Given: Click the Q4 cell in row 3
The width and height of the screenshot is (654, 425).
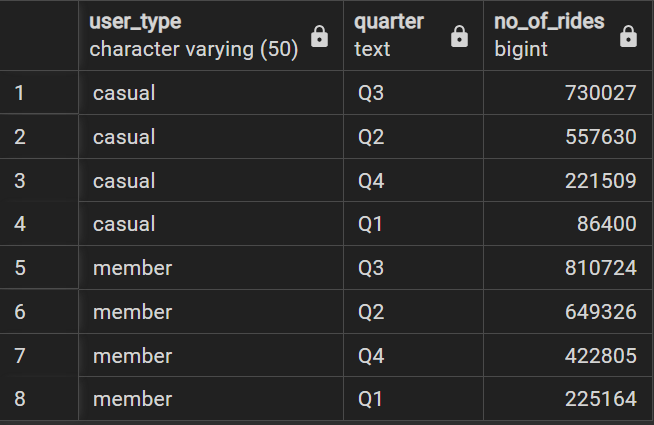Looking at the screenshot, I should 413,181.
